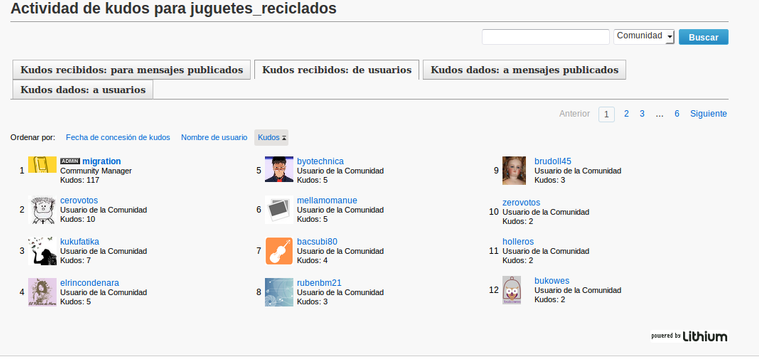Sort by Fecha de concesión de kudos
The image size is (759, 361).
click(118, 137)
